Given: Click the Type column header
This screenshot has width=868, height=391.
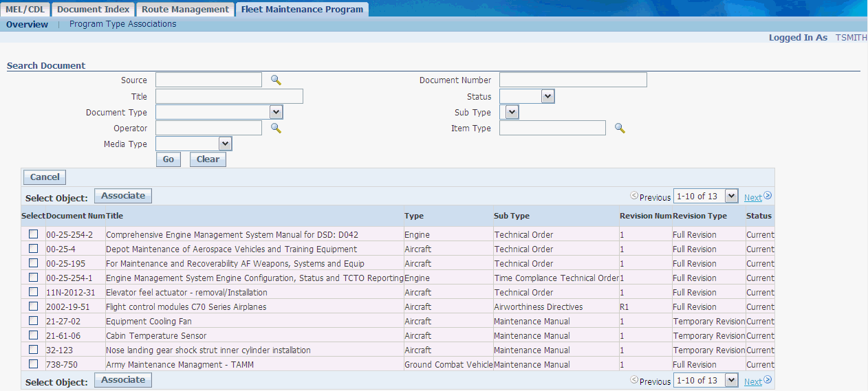Looking at the screenshot, I should pos(414,216).
